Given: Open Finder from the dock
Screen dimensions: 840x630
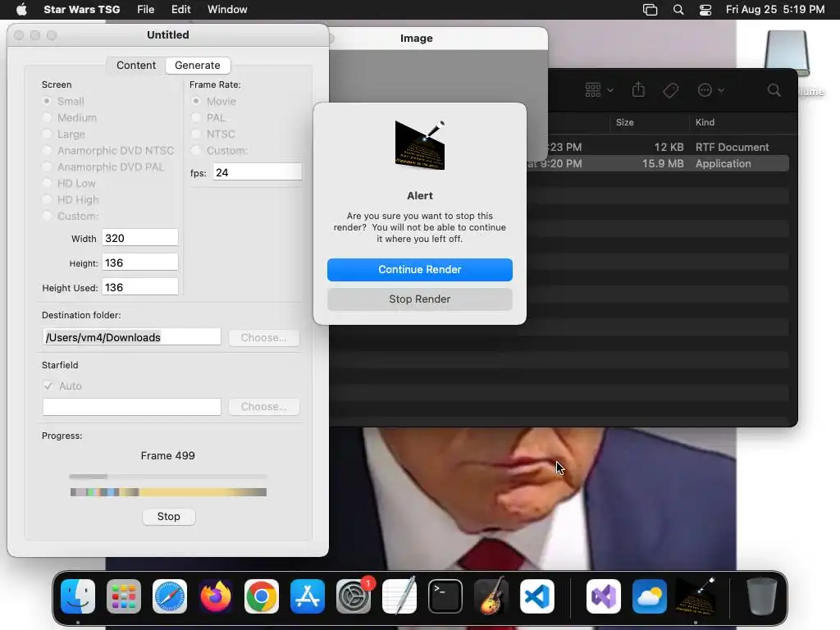Looking at the screenshot, I should (x=78, y=596).
